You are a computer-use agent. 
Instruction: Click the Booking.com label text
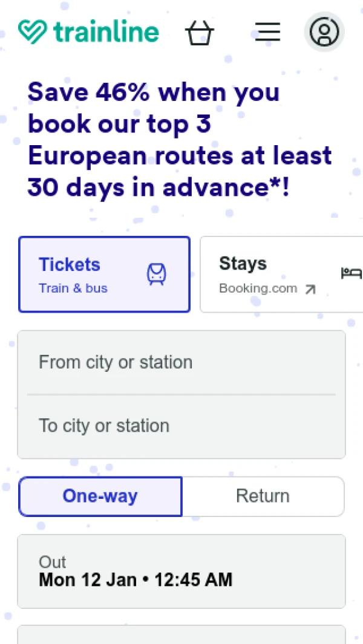[x=258, y=288]
